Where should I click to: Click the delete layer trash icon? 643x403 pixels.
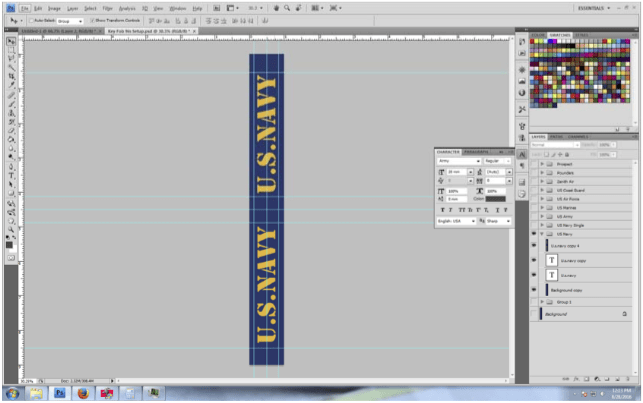point(627,379)
